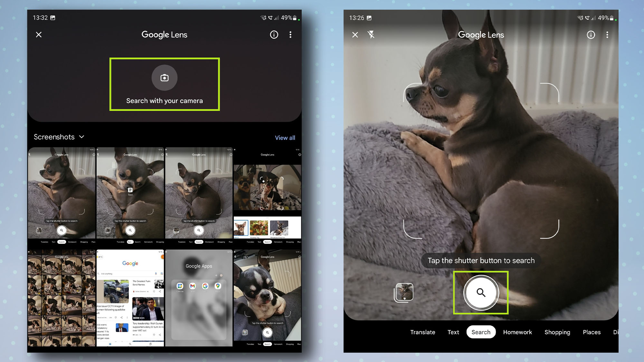The image size is (644, 362).
Task: Click the Google Lens overflow menu
Action: tap(290, 34)
